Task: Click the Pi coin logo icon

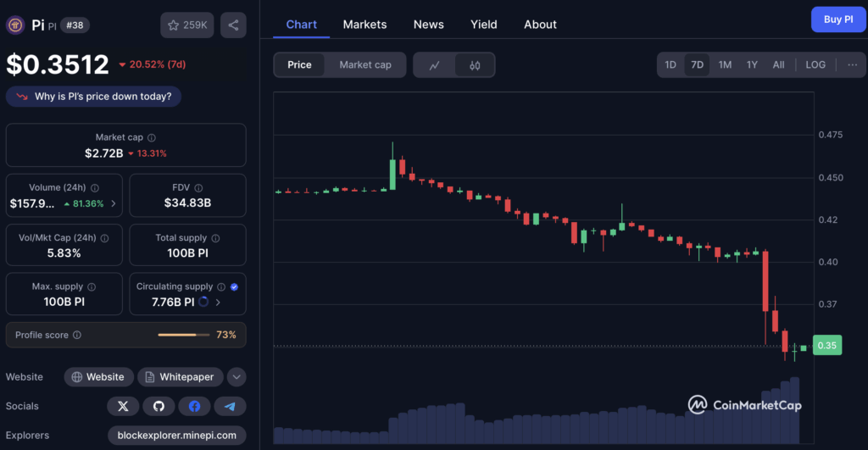Action: 15,25
